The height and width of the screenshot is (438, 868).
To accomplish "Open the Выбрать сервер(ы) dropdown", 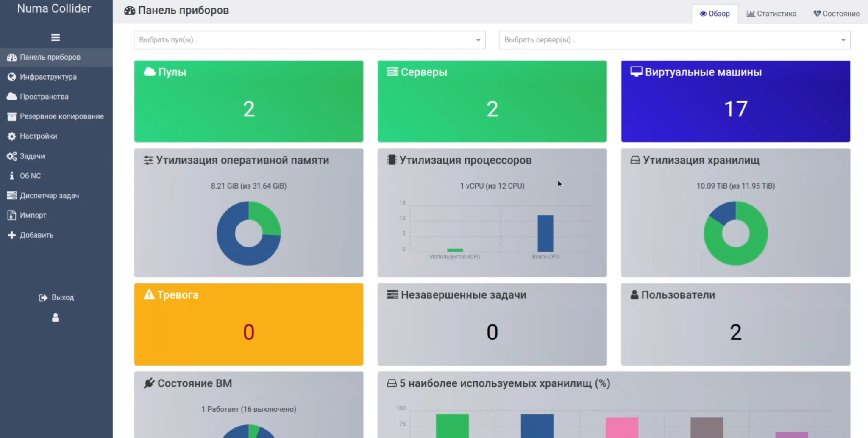I will (675, 40).
